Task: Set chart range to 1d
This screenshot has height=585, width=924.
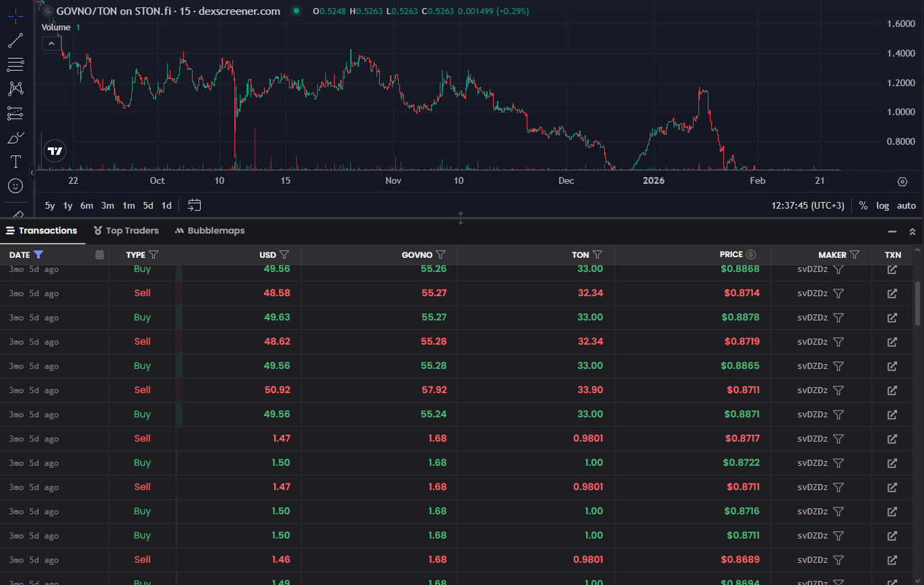Action: [x=166, y=206]
